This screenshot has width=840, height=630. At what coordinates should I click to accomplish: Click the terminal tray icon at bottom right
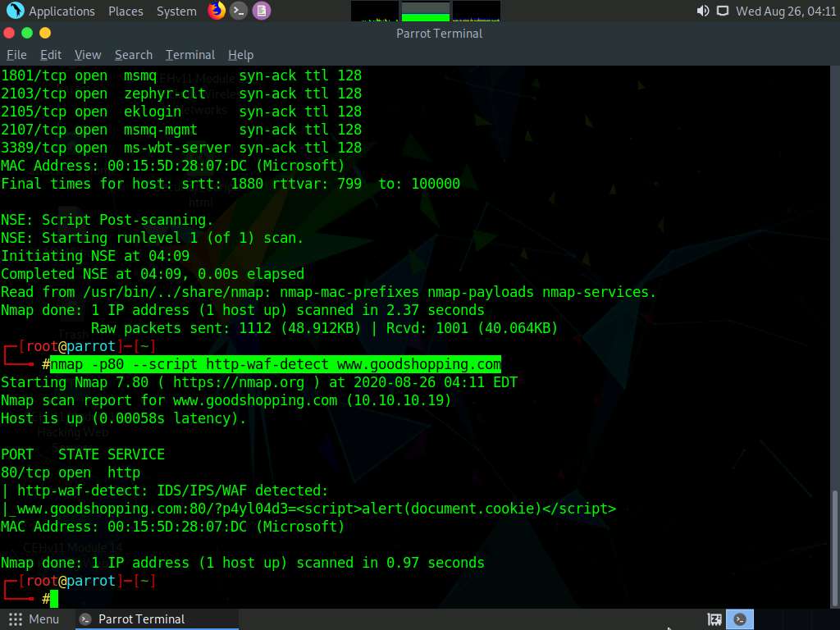point(740,619)
